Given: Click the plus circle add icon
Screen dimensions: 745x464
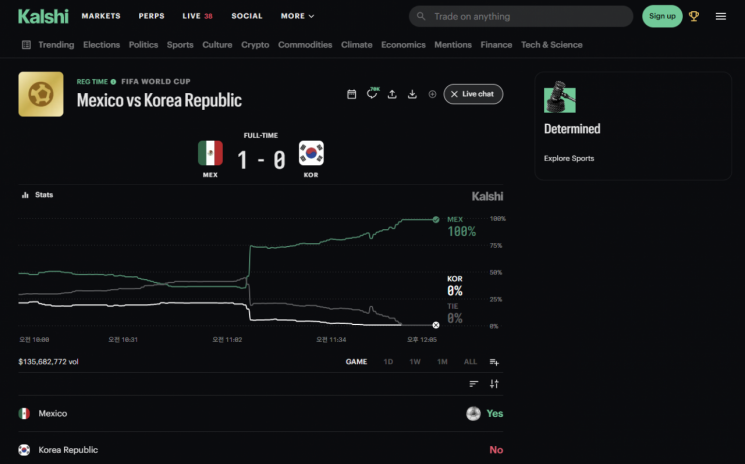Looking at the screenshot, I should [432, 94].
